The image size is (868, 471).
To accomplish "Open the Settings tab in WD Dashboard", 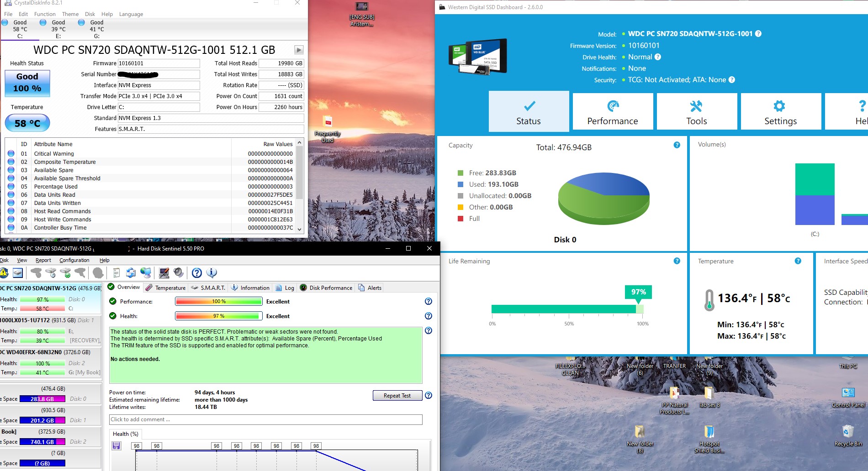I will coord(781,111).
